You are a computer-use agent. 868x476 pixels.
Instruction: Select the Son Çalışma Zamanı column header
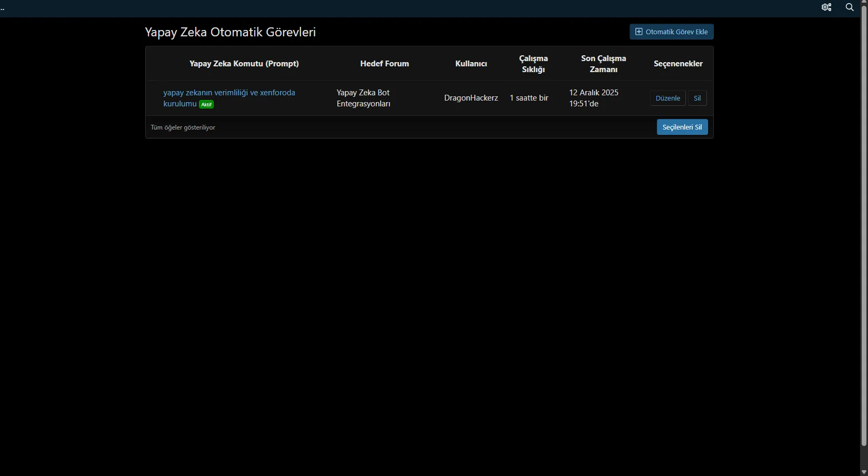coord(603,64)
